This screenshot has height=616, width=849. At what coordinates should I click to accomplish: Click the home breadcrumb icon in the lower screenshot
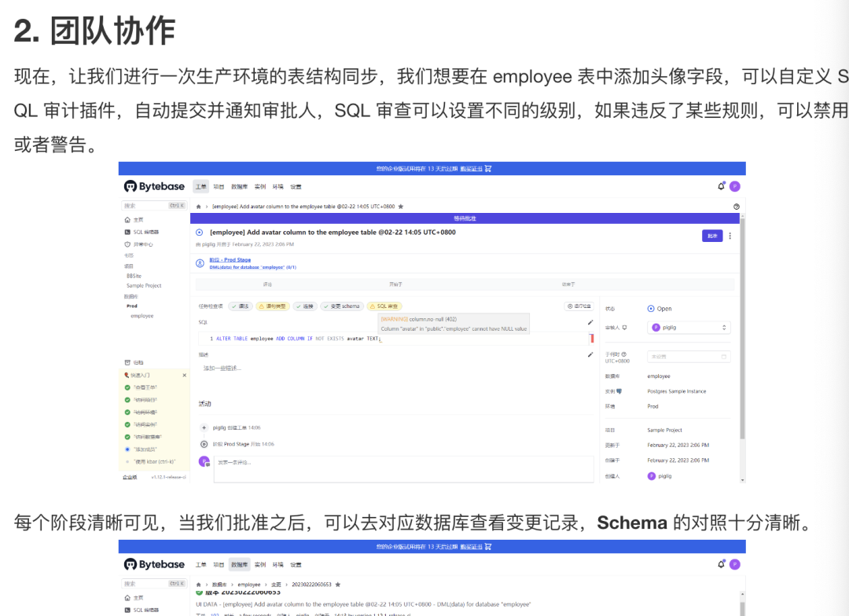point(199,585)
